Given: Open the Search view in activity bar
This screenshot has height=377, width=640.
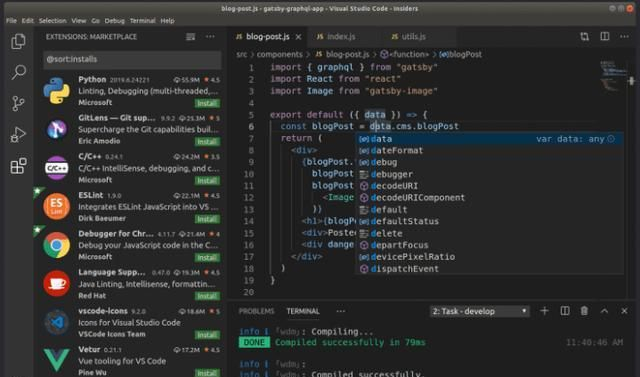Looking at the screenshot, I should point(18,72).
